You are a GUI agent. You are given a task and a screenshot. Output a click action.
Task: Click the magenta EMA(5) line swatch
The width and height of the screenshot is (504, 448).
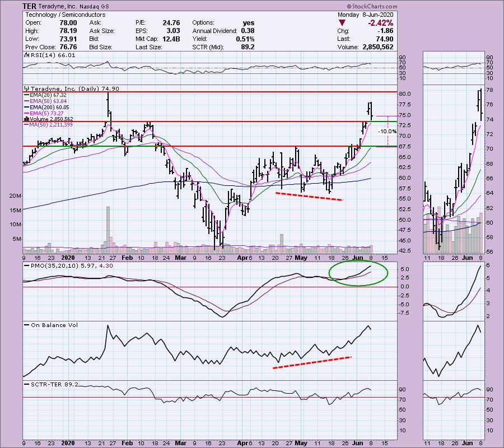click(x=26, y=114)
